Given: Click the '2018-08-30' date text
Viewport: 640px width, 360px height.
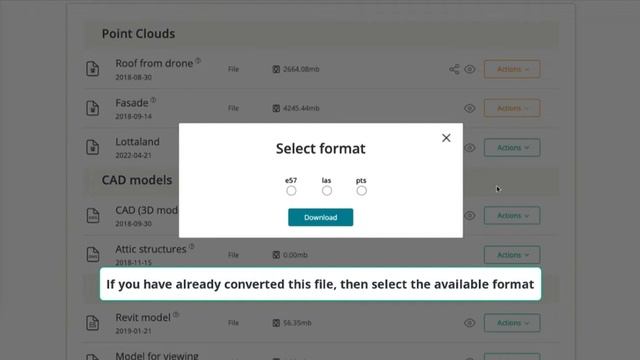Looking at the screenshot, I should (133, 77).
